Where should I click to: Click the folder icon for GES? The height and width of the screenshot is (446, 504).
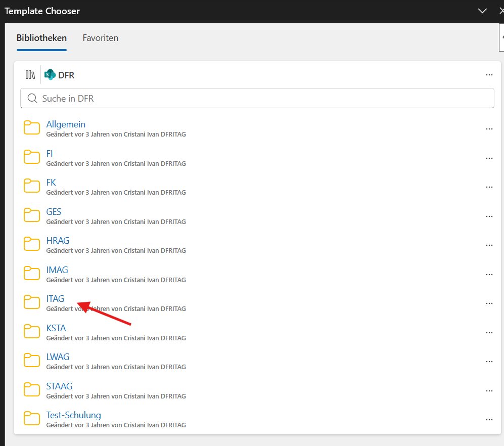point(32,215)
